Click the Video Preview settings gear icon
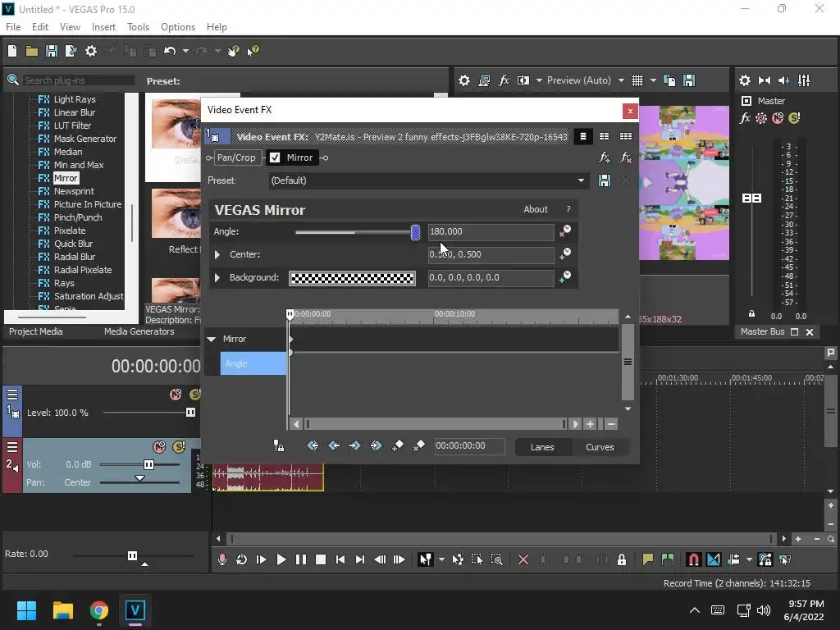The height and width of the screenshot is (630, 840). [464, 80]
